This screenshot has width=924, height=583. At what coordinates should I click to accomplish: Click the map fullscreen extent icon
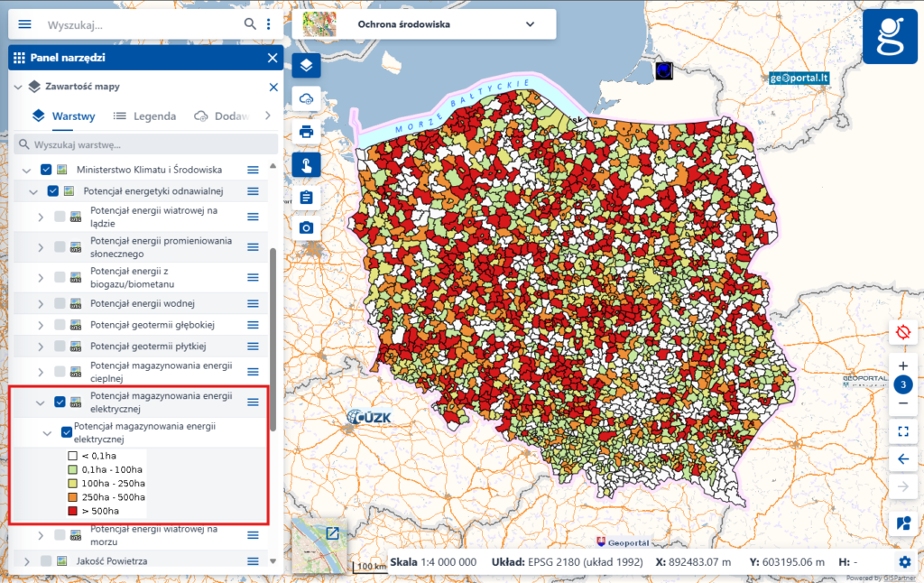[x=903, y=431]
